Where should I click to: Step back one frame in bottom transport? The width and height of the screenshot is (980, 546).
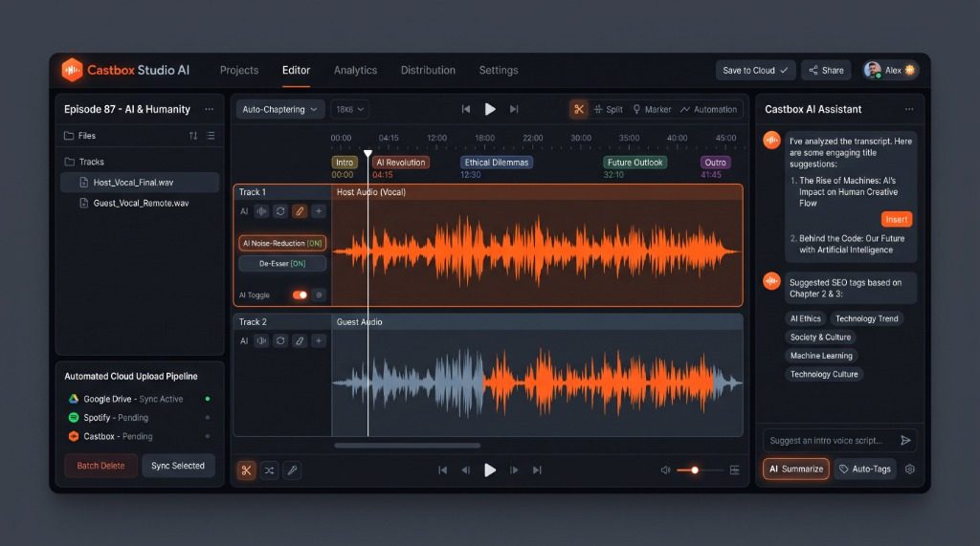[466, 470]
